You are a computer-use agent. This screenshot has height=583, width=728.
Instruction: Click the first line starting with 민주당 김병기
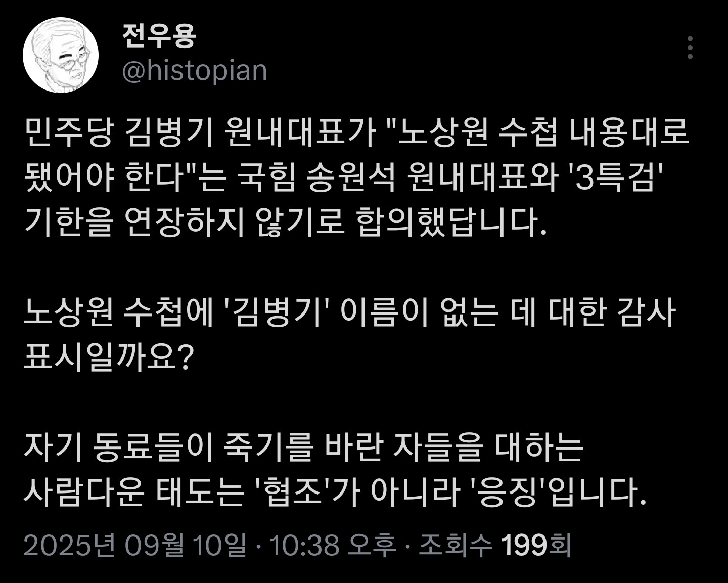click(356, 133)
